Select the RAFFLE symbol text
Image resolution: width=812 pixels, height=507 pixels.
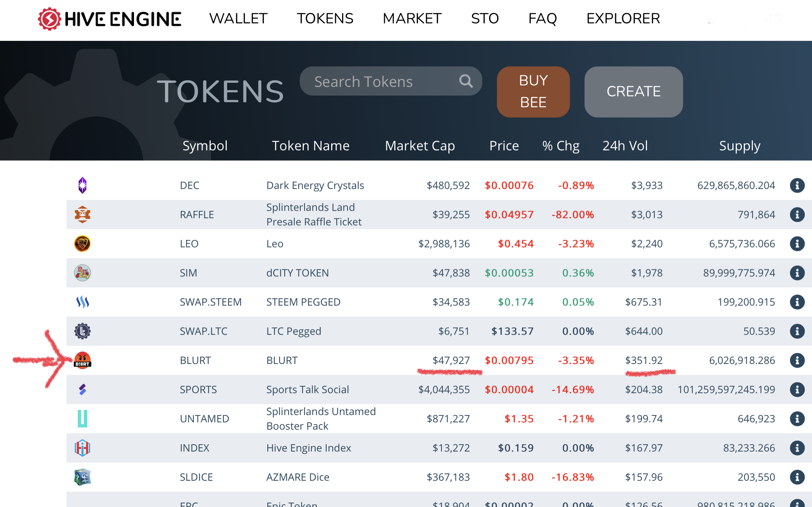click(x=197, y=215)
